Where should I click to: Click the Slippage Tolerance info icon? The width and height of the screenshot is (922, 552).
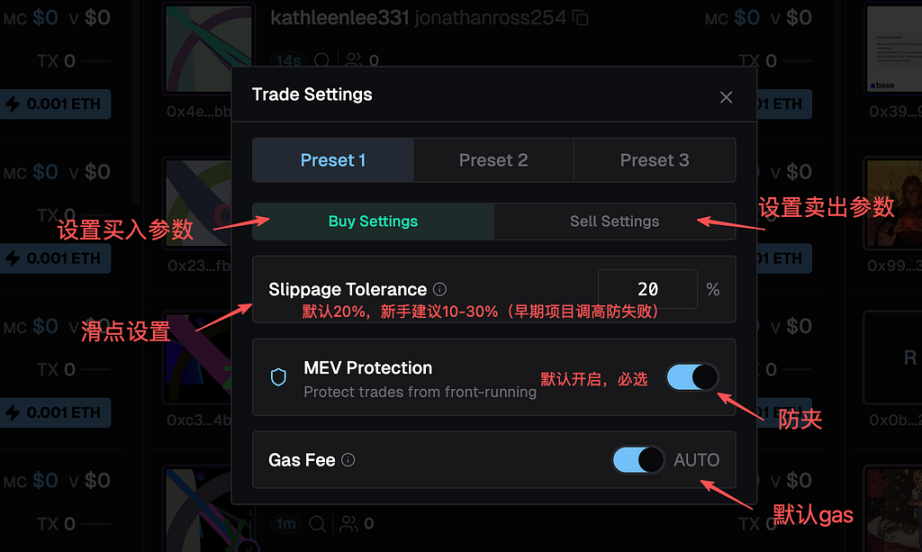pos(440,289)
